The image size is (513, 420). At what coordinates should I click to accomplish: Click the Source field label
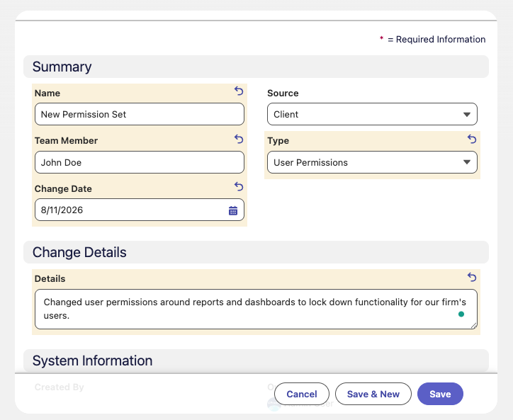[x=283, y=93]
